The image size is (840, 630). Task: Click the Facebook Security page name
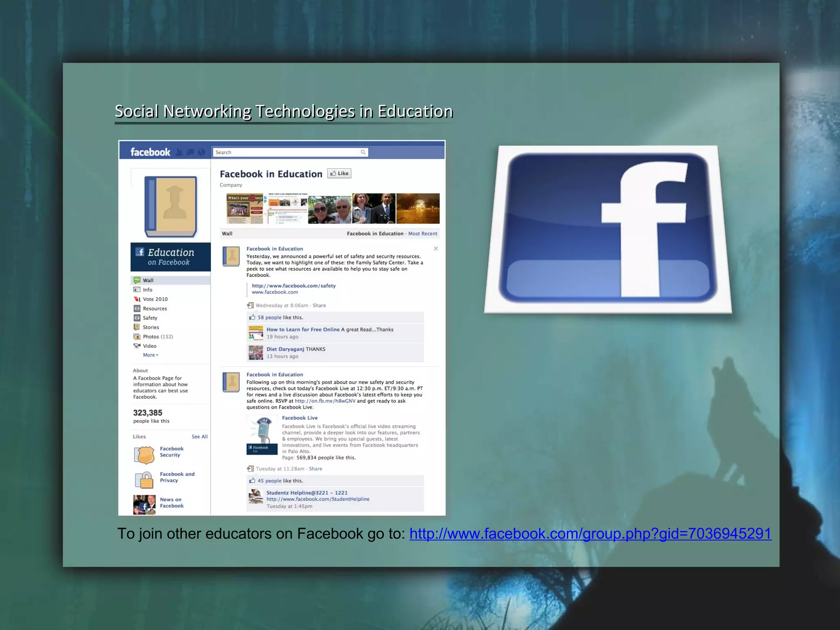point(171,452)
